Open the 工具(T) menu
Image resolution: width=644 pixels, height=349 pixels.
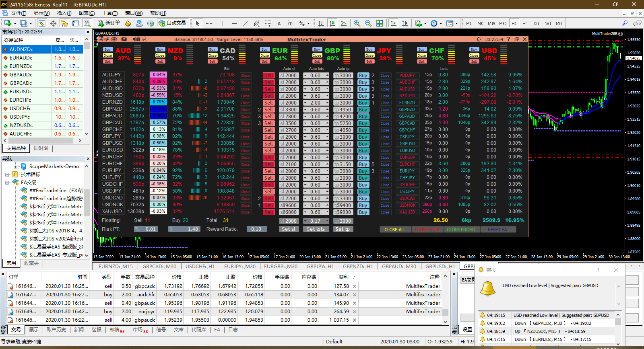110,13
